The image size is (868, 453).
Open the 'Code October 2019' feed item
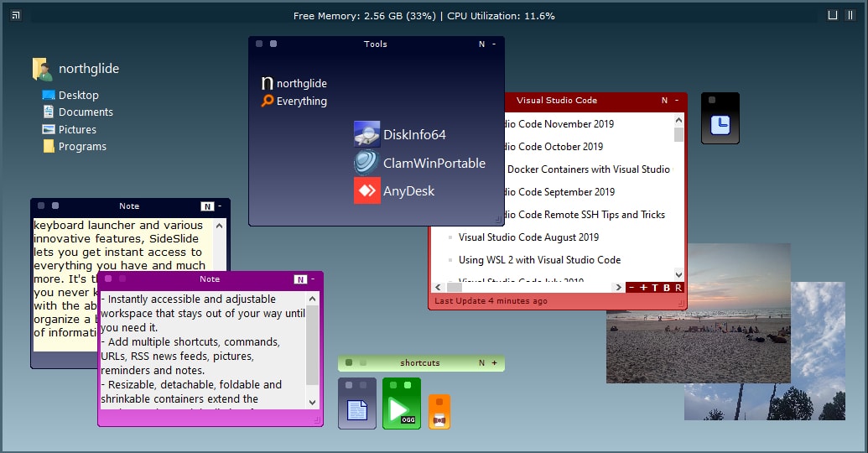(x=554, y=146)
